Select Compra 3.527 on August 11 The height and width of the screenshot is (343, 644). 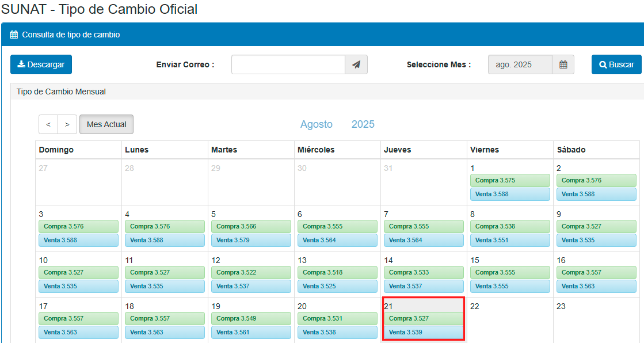[165, 272]
